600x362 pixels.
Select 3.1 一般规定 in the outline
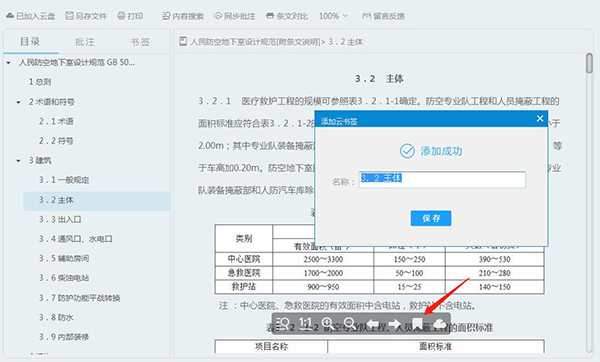pyautogui.click(x=64, y=180)
